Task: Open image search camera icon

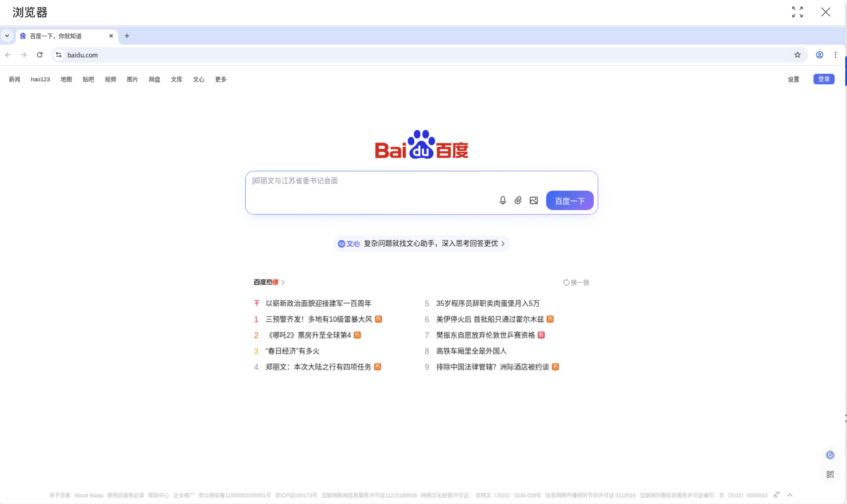Action: click(534, 201)
